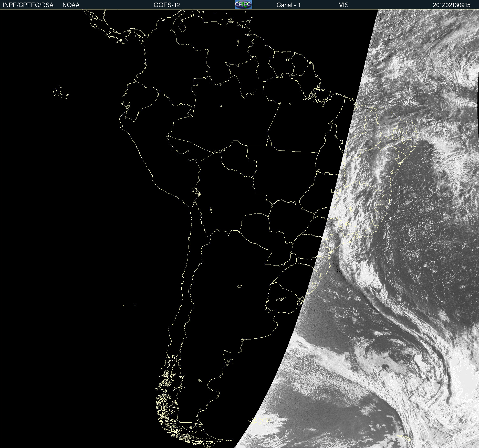479x448 pixels.
Task: Click the timestamp '201202130915'
Action: pos(452,5)
